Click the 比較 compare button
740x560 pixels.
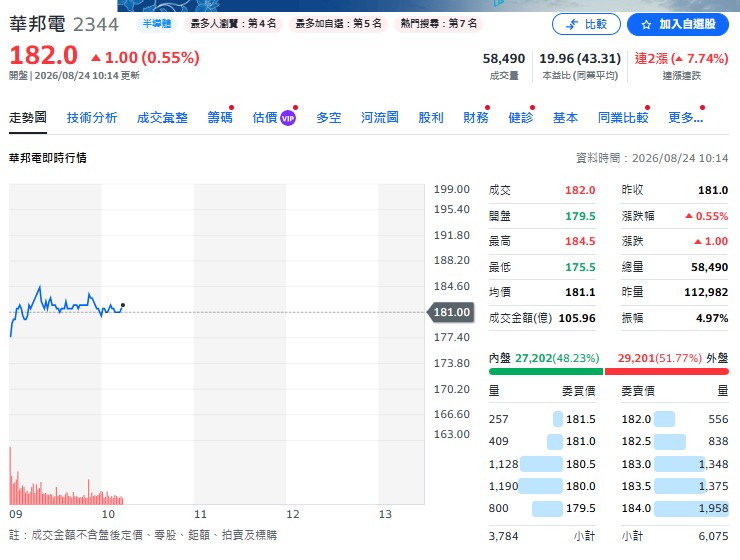pos(586,24)
